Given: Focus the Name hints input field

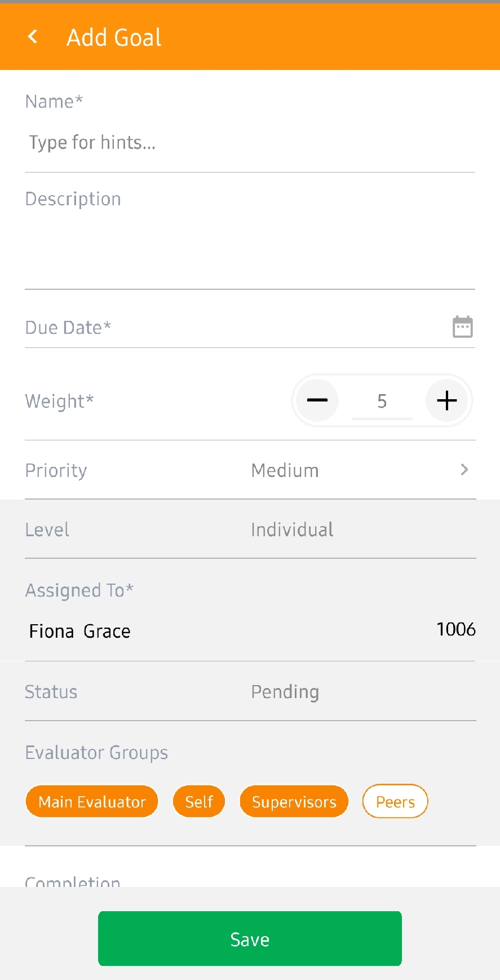Looking at the screenshot, I should click(250, 143).
